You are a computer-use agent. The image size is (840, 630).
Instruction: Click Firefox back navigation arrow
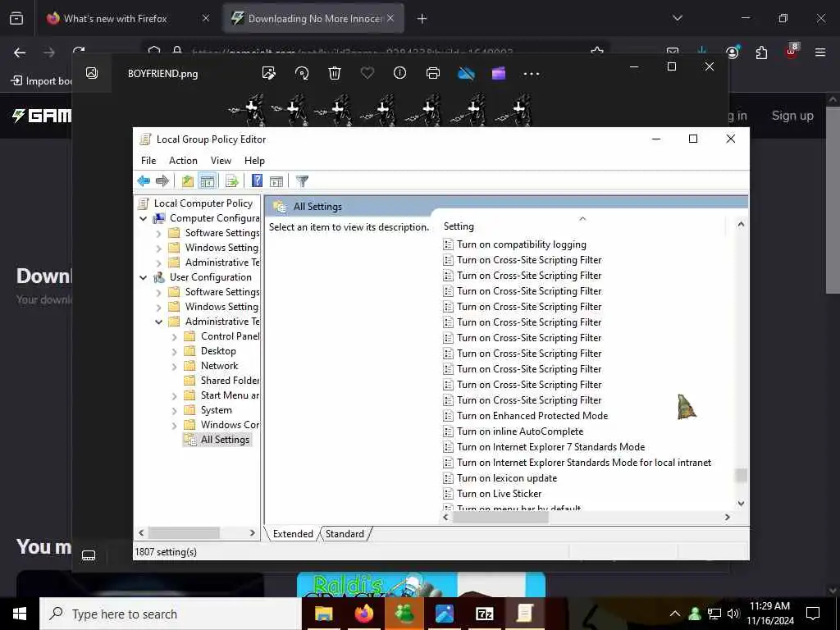[x=20, y=52]
